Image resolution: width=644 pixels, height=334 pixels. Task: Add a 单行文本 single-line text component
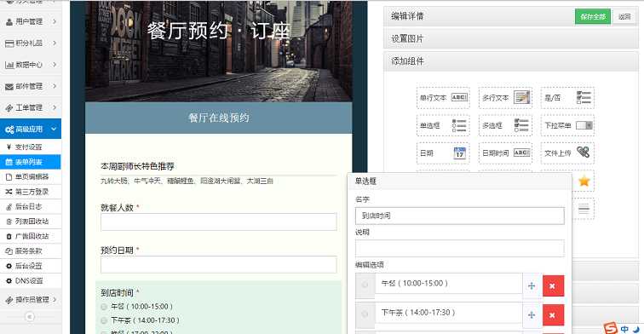coord(443,98)
